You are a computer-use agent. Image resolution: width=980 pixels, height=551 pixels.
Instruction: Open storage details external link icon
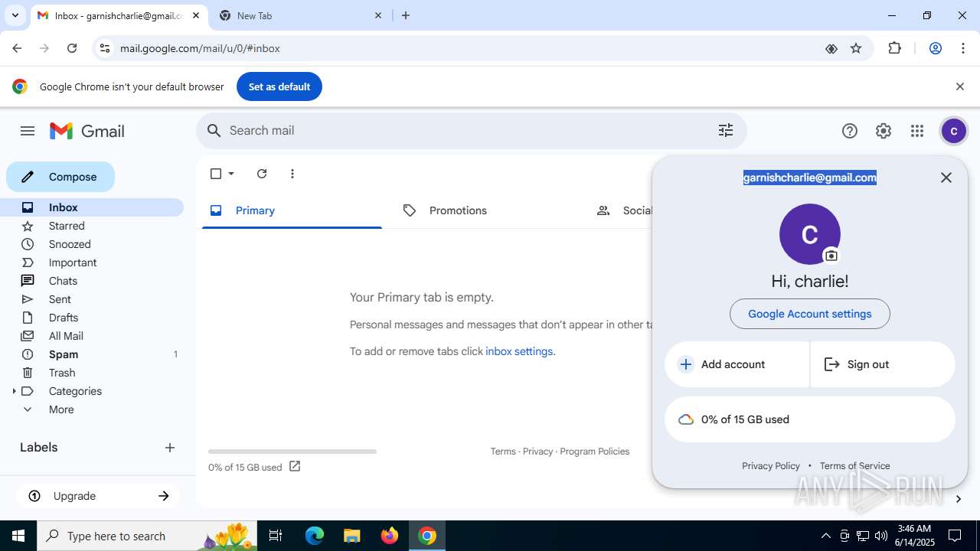pos(295,466)
